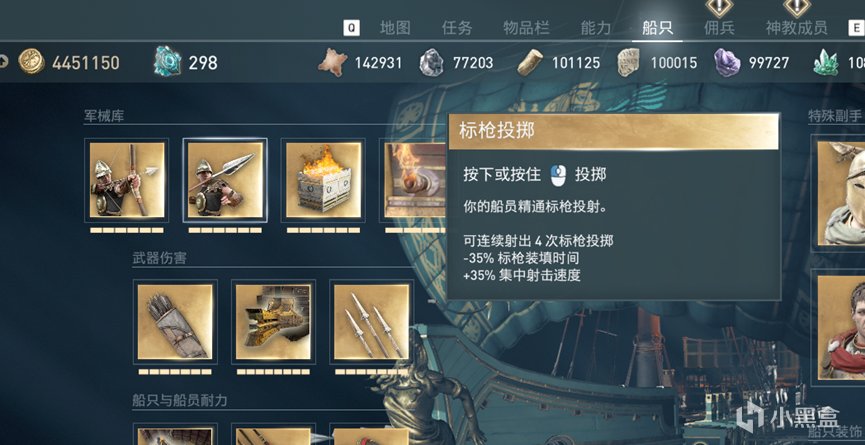Open the 佣兵 tab
The image size is (865, 445).
point(719,28)
